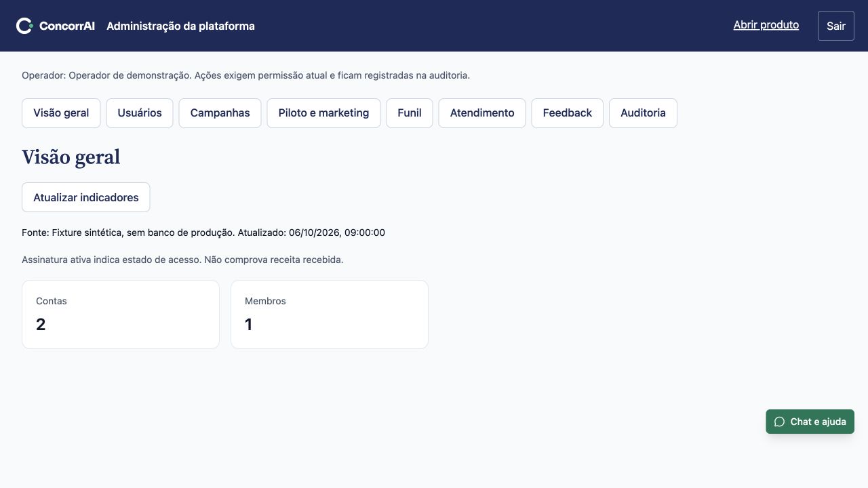Open the Usuários tab
The width and height of the screenshot is (868, 488).
click(140, 113)
